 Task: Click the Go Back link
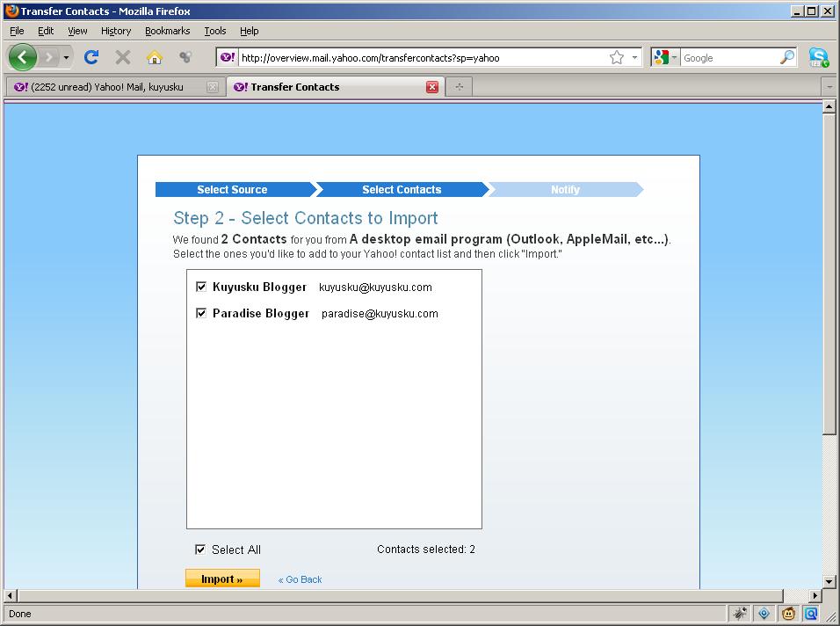[300, 579]
